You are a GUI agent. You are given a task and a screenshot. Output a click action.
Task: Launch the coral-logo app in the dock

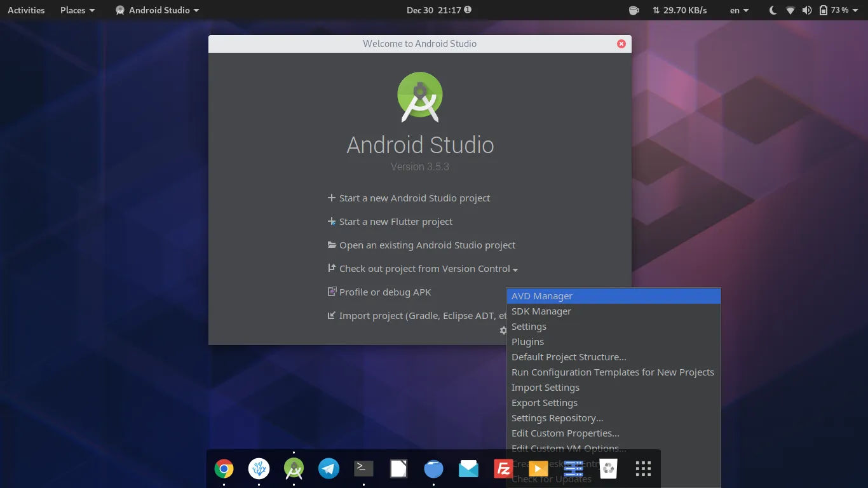pyautogui.click(x=259, y=469)
